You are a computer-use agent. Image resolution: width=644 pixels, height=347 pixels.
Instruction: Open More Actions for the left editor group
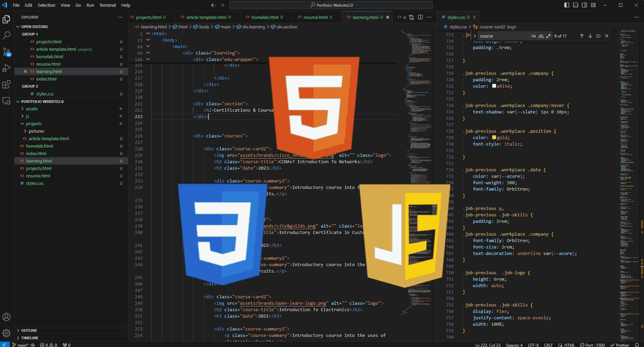point(429,17)
